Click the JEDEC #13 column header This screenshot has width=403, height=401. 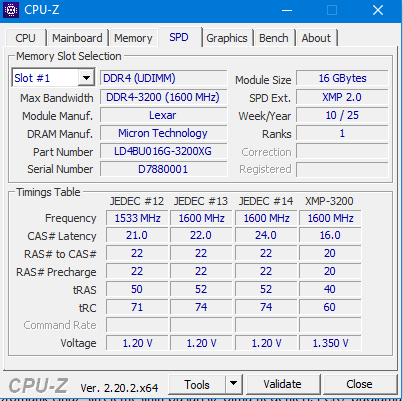click(x=201, y=201)
